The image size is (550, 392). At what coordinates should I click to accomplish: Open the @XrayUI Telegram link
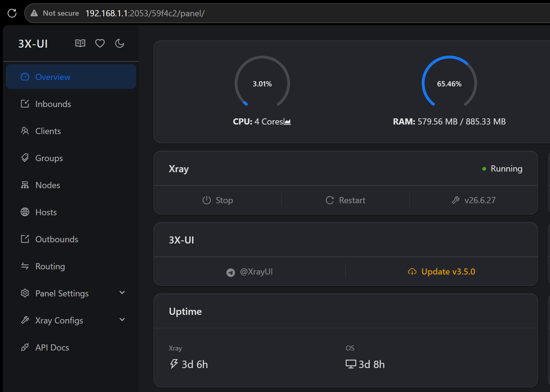[249, 272]
